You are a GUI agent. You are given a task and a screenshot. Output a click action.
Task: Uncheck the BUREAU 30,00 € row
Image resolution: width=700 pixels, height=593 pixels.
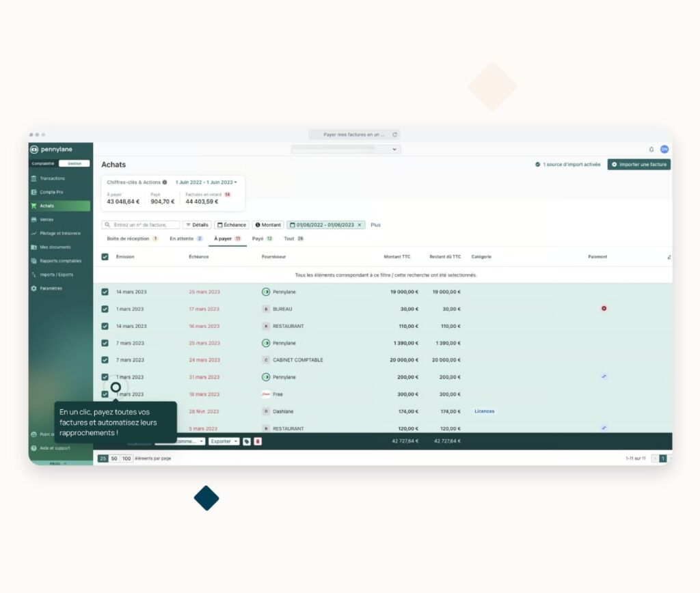click(105, 309)
